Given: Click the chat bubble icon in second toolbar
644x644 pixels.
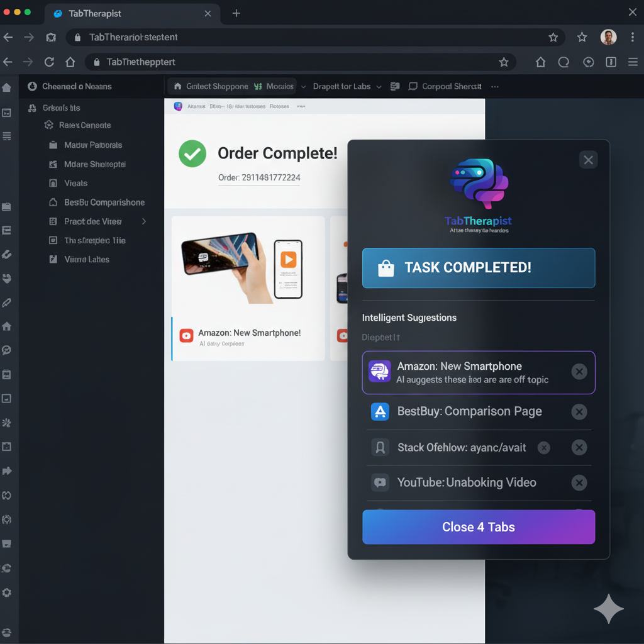Looking at the screenshot, I should (563, 62).
